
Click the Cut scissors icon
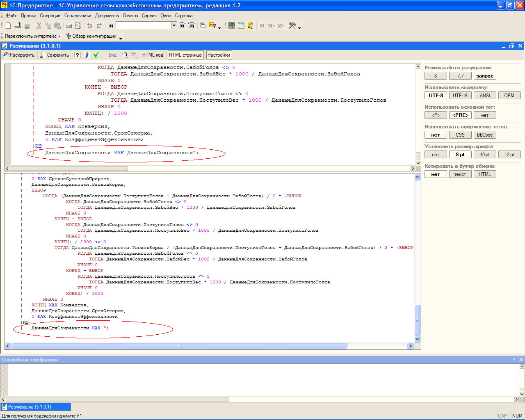click(39, 25)
